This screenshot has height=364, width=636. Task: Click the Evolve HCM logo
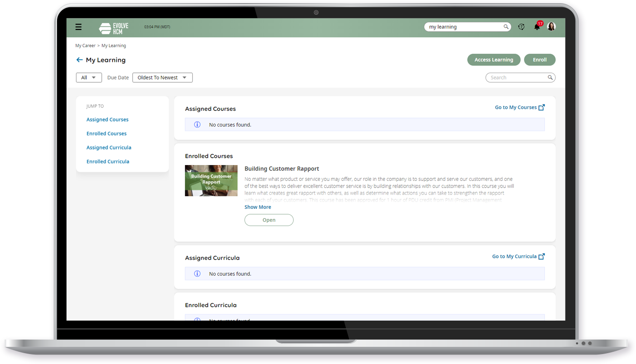tap(113, 28)
